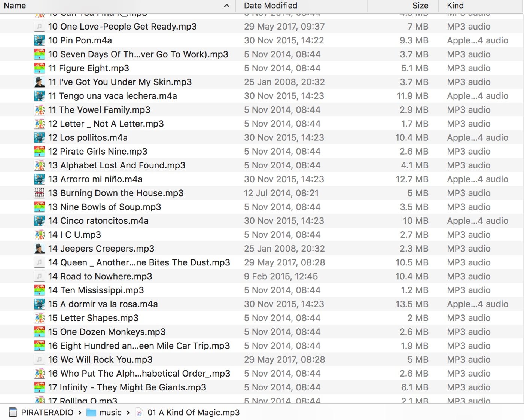Open the music folder from the breadcrumb path
Viewport: 524px width, 420px height.
(110, 412)
